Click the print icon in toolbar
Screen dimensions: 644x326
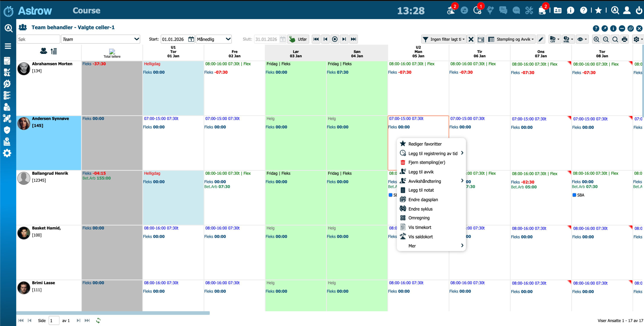point(624,39)
